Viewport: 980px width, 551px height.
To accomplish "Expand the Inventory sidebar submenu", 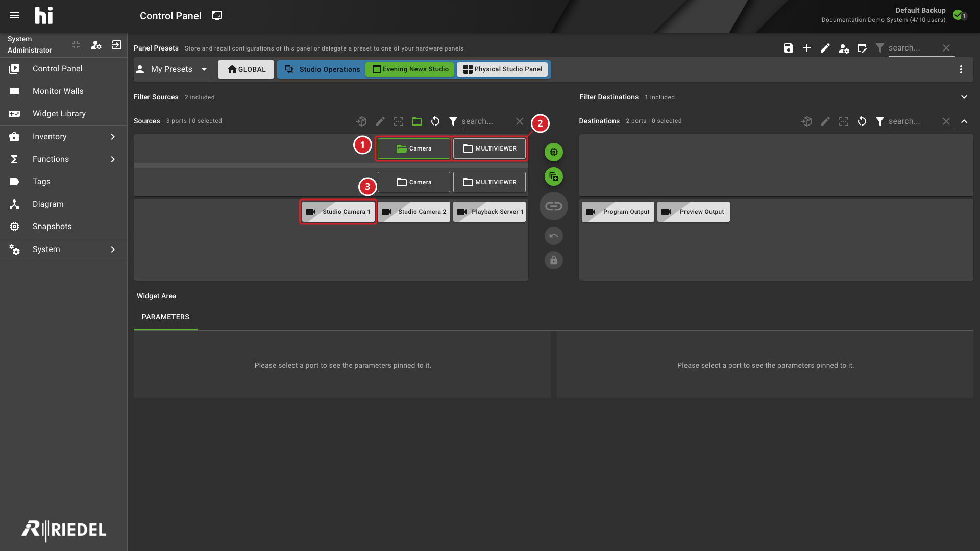I will (113, 137).
